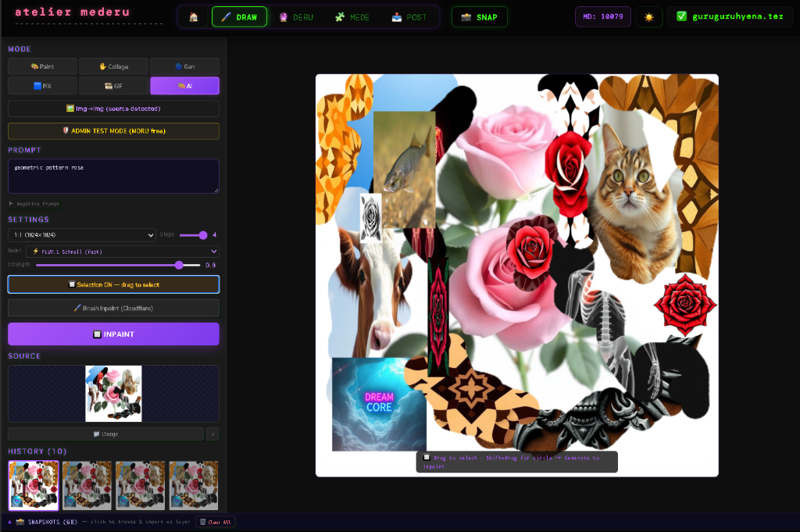
Task: Click the MD: 10079 balance badge
Action: coord(603,17)
